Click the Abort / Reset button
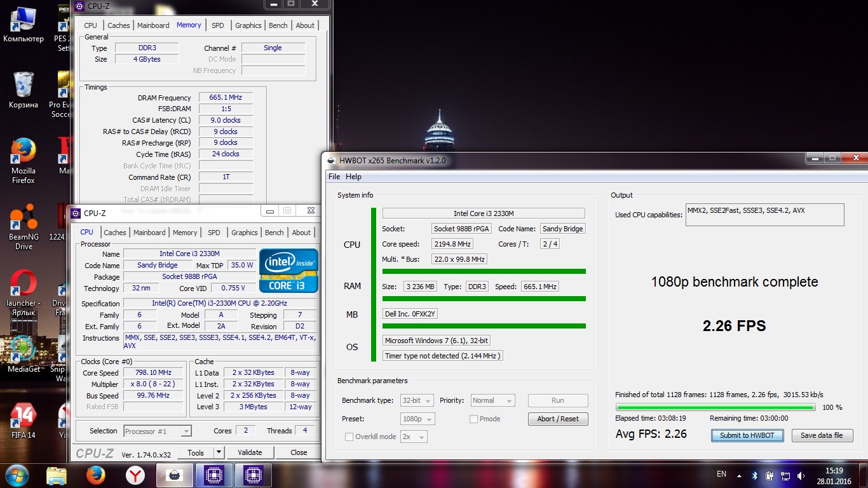868x488 pixels. pyautogui.click(x=558, y=419)
